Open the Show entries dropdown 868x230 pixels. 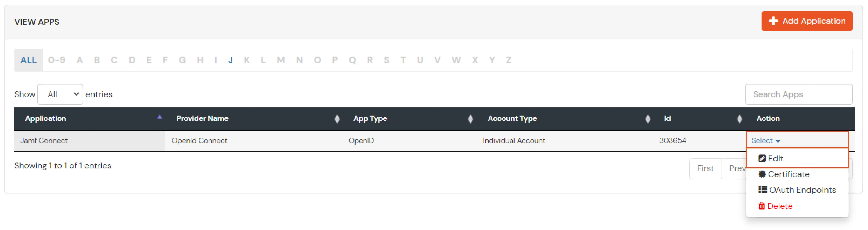(60, 94)
